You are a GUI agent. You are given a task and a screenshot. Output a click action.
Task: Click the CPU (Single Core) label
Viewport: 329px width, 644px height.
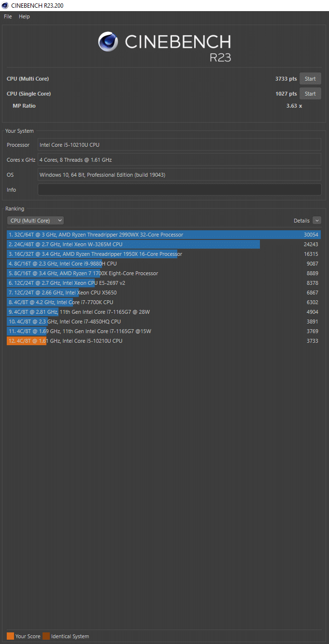[x=29, y=94]
